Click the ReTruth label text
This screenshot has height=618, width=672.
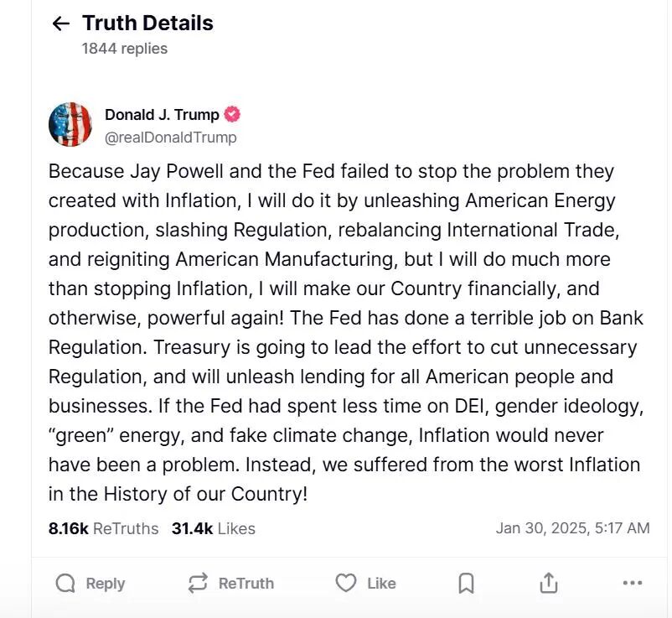point(246,584)
